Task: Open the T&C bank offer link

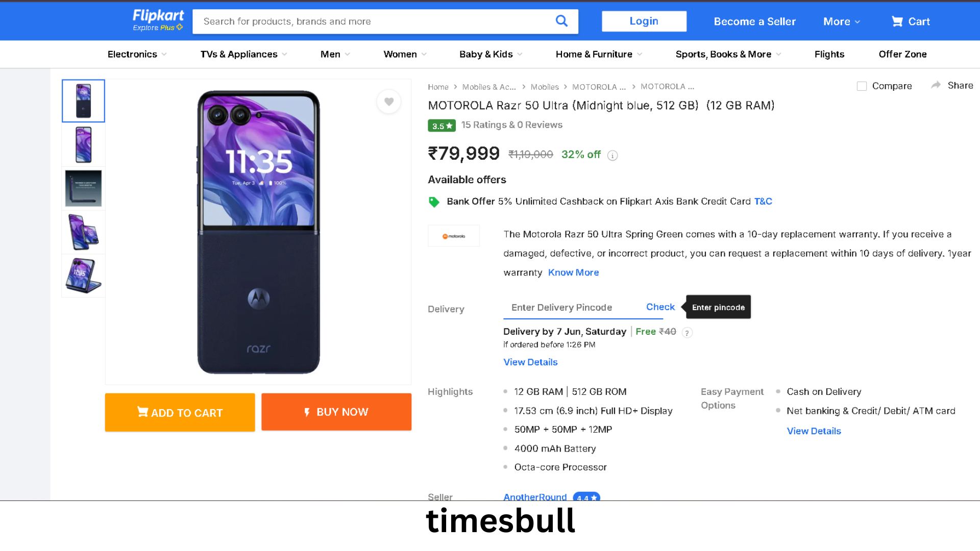Action: click(763, 202)
